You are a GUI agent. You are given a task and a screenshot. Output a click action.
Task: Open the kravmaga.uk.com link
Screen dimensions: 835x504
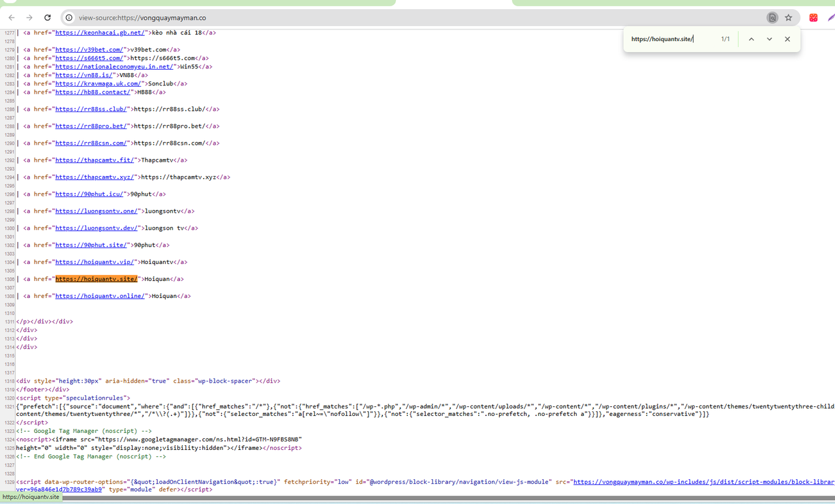(x=98, y=83)
